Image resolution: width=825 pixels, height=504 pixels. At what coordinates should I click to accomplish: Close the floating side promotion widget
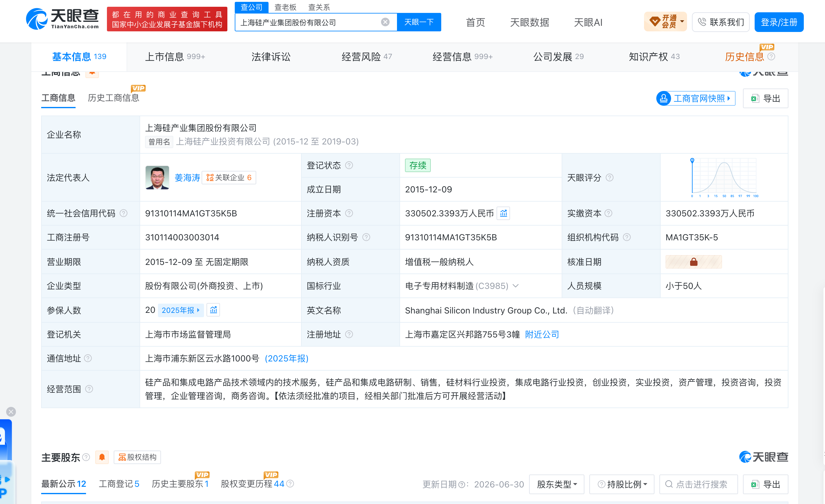[x=11, y=411]
